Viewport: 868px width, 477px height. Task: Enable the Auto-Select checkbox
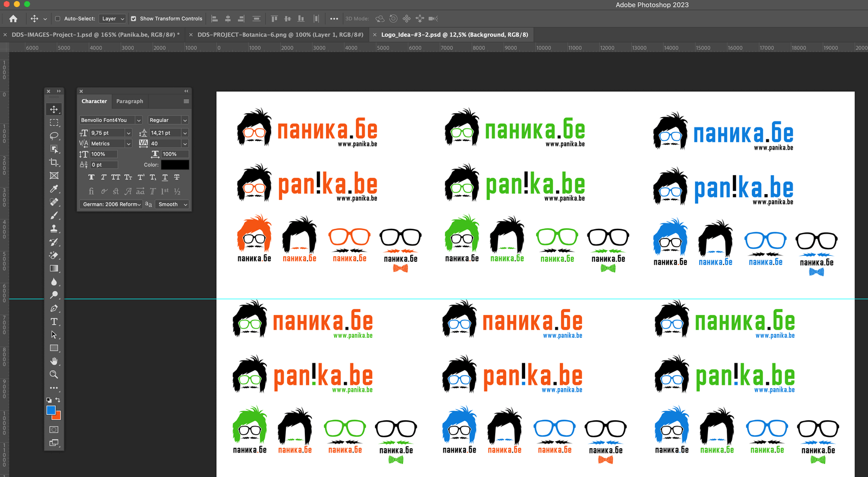pyautogui.click(x=58, y=18)
